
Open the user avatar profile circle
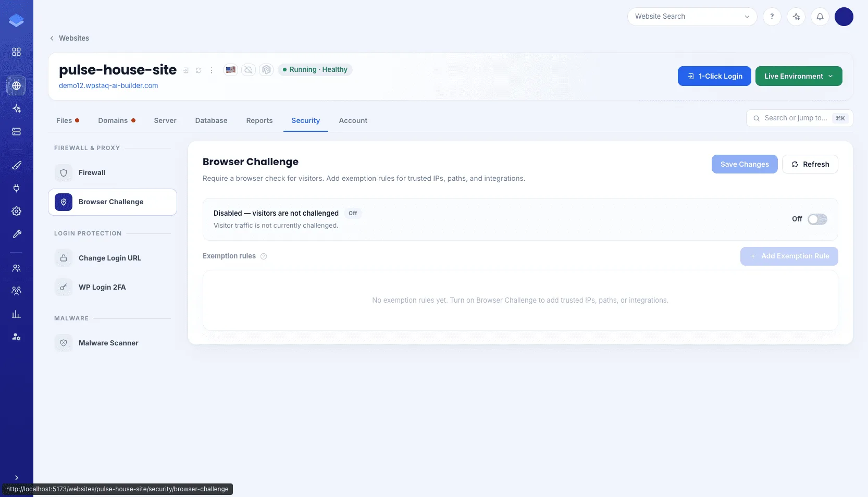[x=844, y=17]
